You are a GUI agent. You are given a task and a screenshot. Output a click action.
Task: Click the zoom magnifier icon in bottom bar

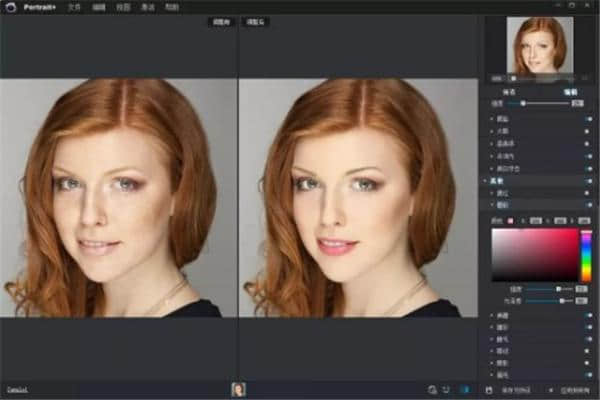431,389
